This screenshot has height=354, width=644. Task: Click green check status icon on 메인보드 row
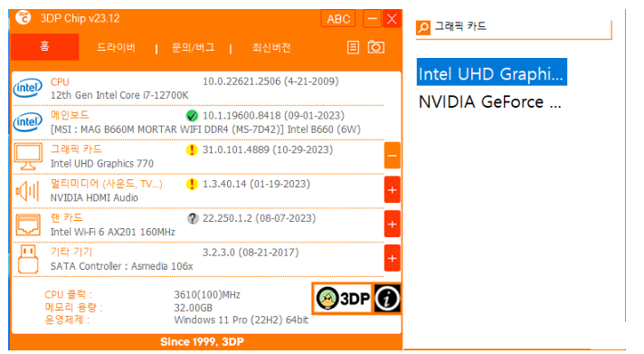pos(192,116)
